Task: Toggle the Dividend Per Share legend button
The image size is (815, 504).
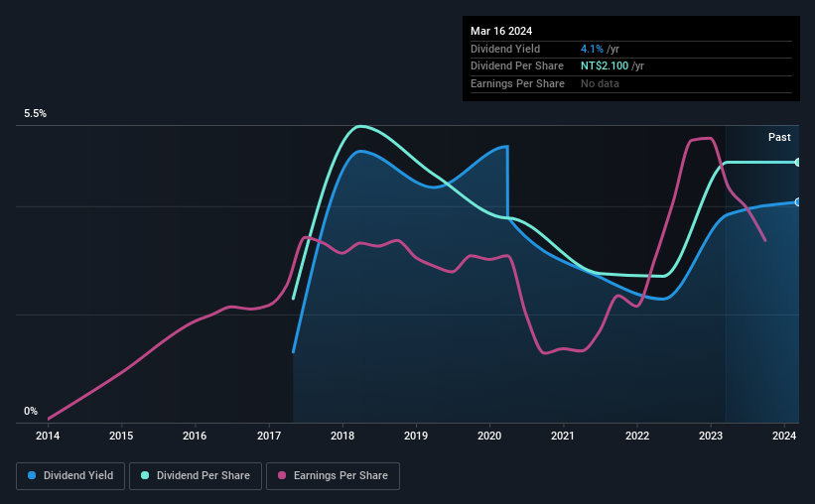Action: 196,476
